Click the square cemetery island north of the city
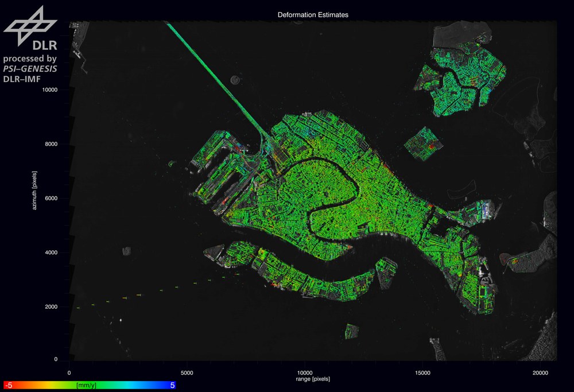This screenshot has height=392, width=574. (x=425, y=143)
